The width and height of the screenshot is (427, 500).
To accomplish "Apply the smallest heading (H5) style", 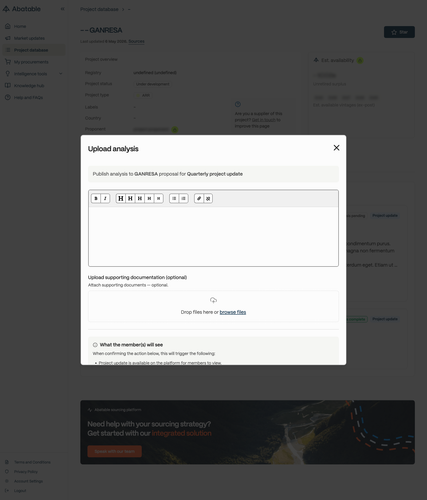I will click(159, 199).
